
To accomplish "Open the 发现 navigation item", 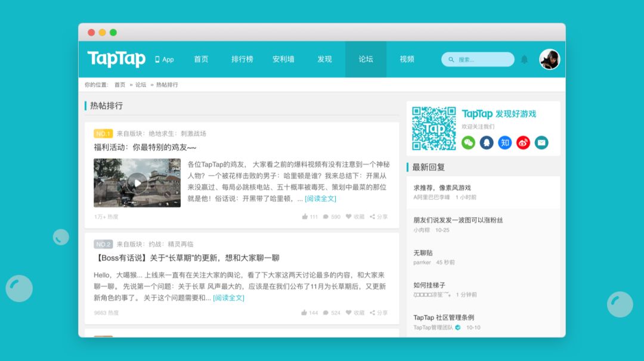I will click(x=324, y=59).
